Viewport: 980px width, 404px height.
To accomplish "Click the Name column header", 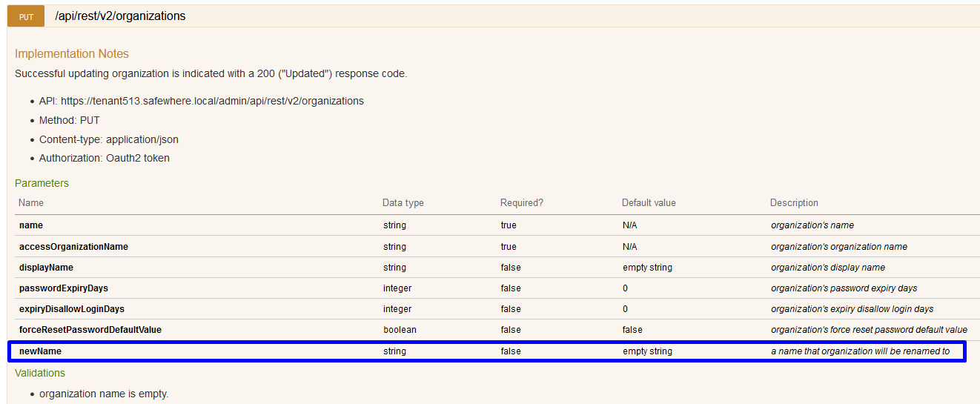I will [x=31, y=203].
